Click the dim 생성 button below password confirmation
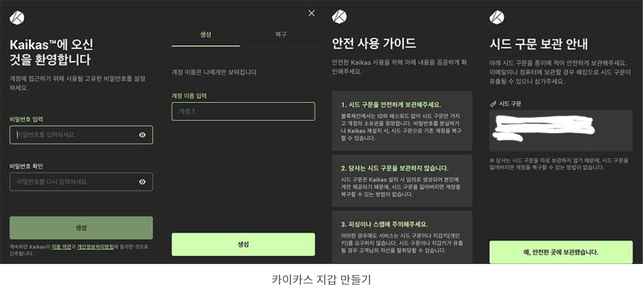Viewport: 644px width, 289px height. (x=81, y=228)
